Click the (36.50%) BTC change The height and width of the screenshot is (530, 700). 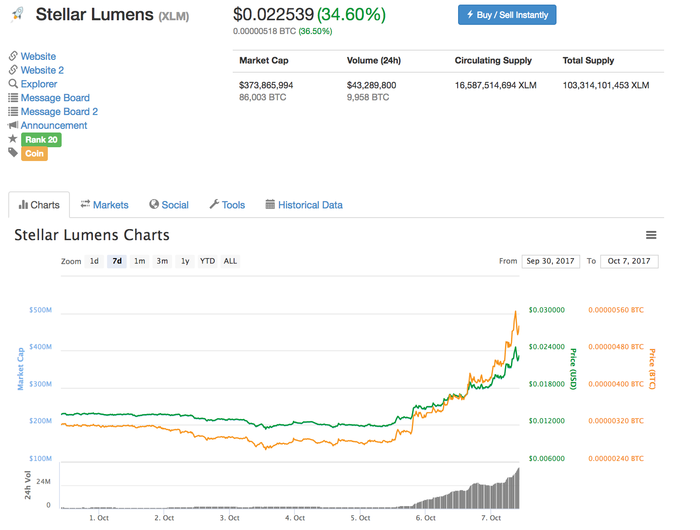pyautogui.click(x=315, y=31)
